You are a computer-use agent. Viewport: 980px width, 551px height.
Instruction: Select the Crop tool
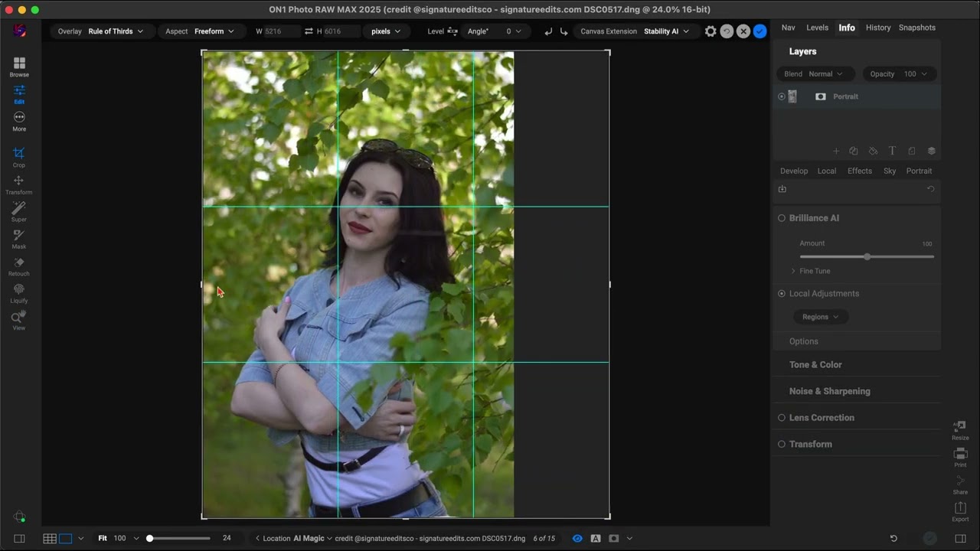[x=19, y=158]
